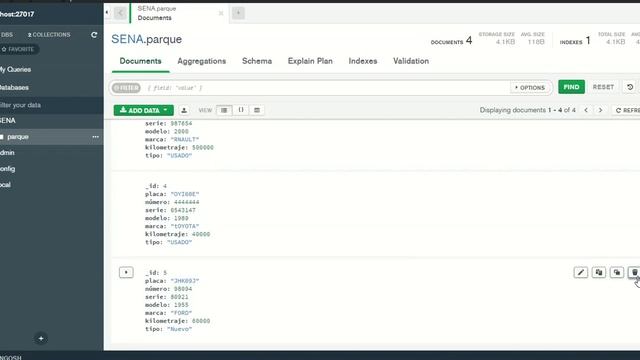Go to previous page of documents
640x360 pixels.
point(586,110)
